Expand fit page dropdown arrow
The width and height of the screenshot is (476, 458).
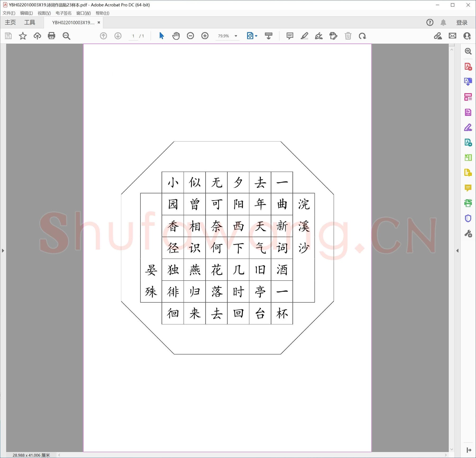tap(256, 36)
